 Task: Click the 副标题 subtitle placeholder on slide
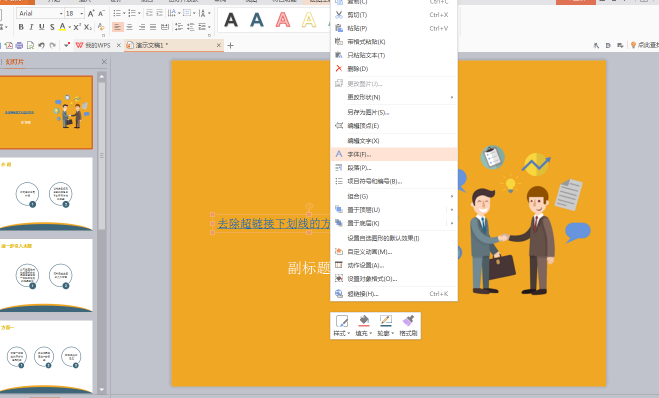tap(308, 268)
